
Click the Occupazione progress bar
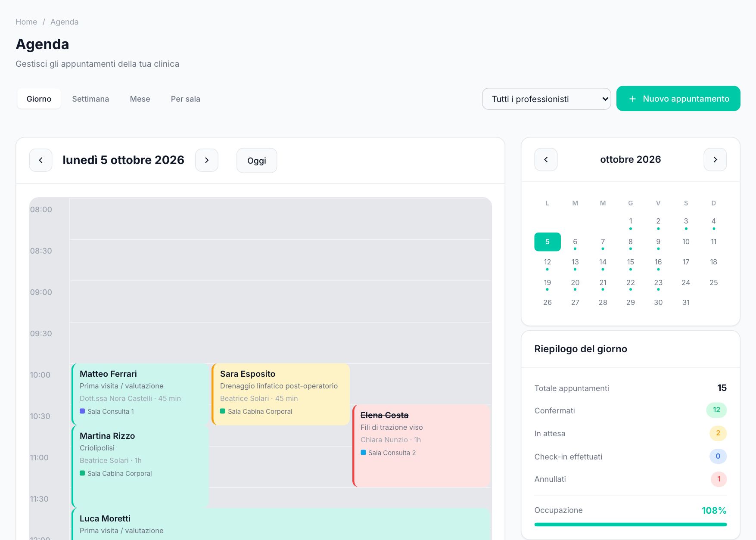tap(631, 524)
